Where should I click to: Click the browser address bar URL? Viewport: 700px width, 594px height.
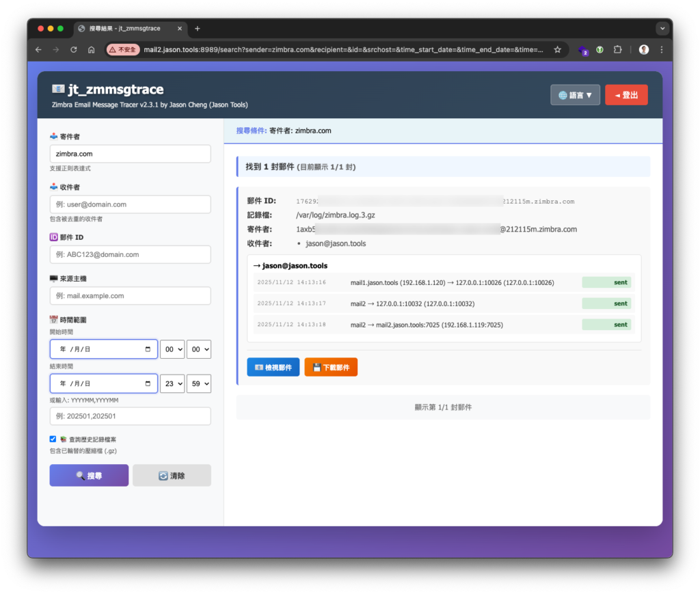(x=343, y=50)
